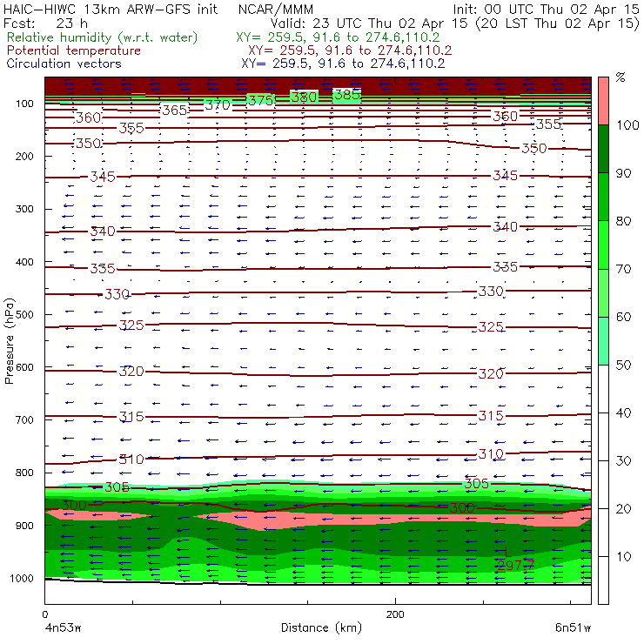The height and width of the screenshot is (644, 644).
Task: Select the 60–70% light green colorbar segment
Action: point(603,292)
